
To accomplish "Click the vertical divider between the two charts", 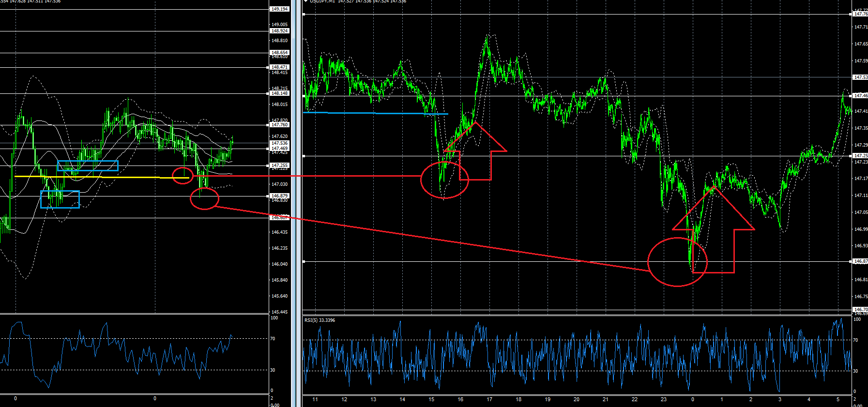I will click(x=294, y=203).
